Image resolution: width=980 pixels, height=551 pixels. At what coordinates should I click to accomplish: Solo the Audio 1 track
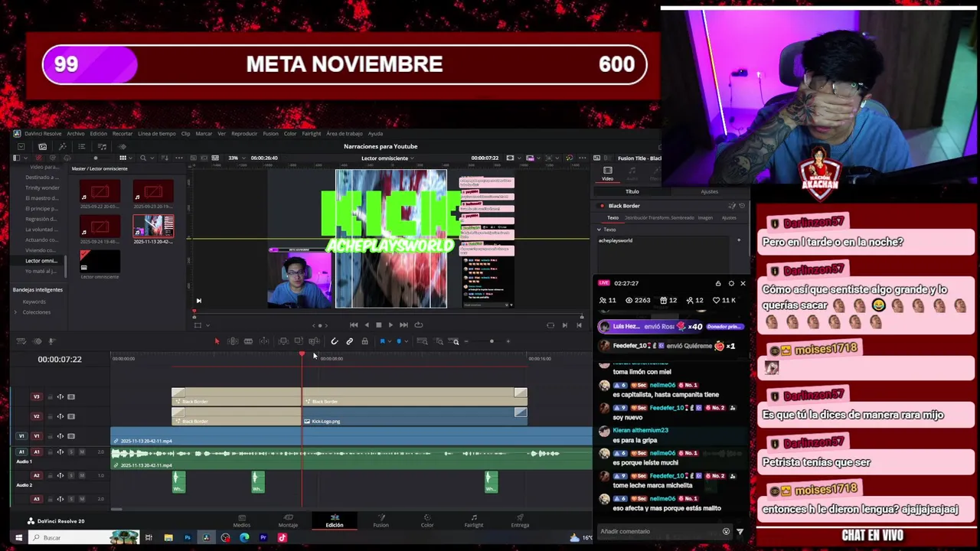(71, 452)
